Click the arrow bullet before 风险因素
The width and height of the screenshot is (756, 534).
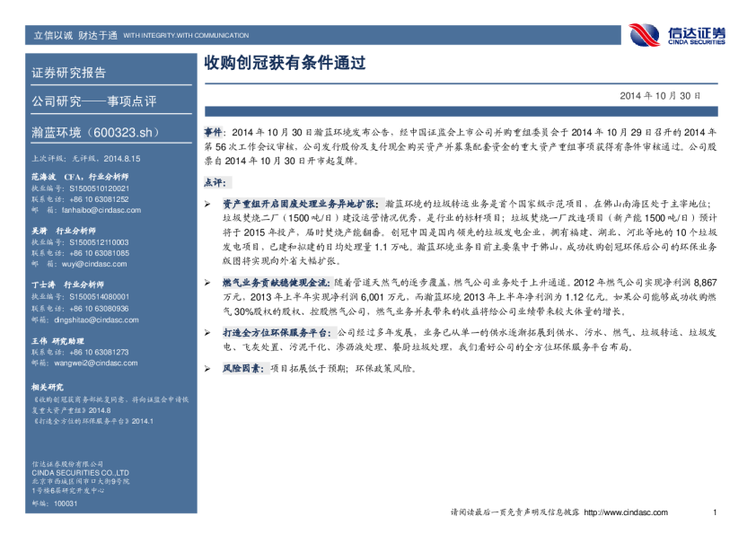[207, 368]
